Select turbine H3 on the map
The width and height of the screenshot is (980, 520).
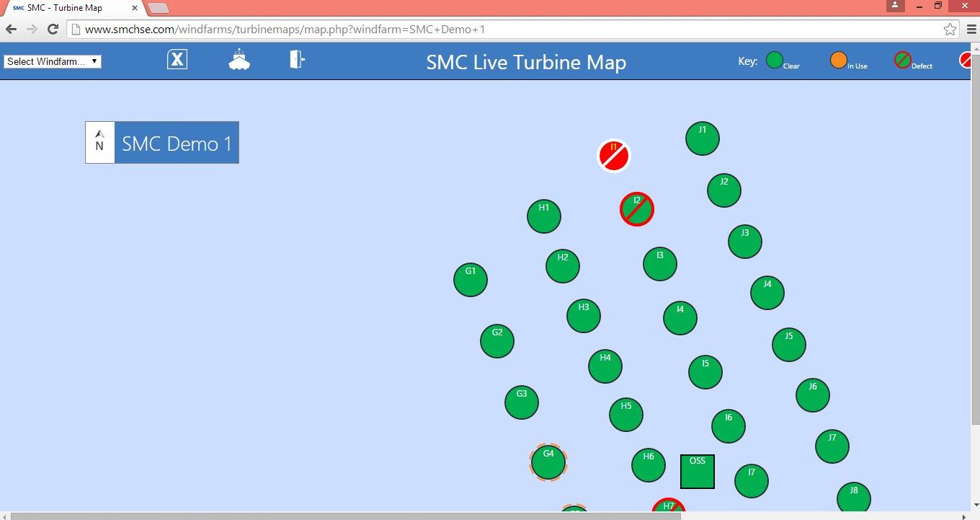(584, 316)
